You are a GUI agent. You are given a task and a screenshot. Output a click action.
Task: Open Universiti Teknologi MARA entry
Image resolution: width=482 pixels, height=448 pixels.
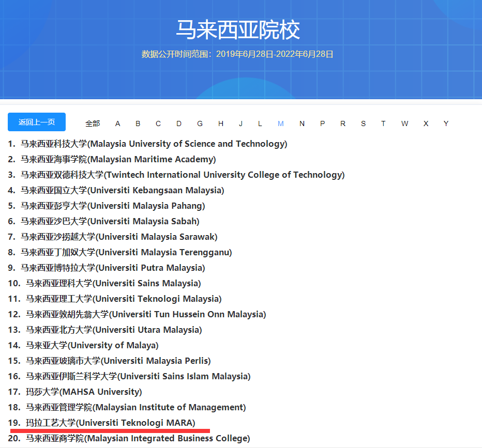110,423
